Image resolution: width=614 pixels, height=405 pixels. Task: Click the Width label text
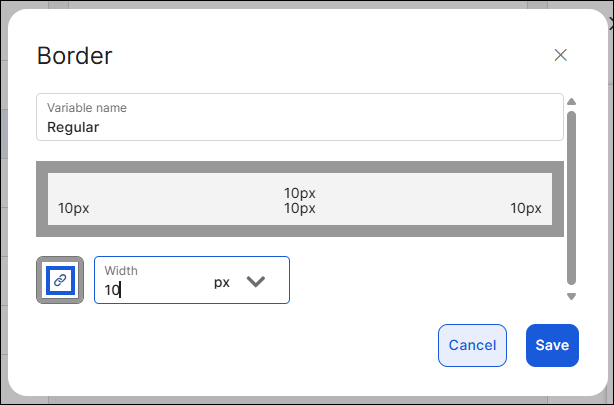[x=121, y=270]
